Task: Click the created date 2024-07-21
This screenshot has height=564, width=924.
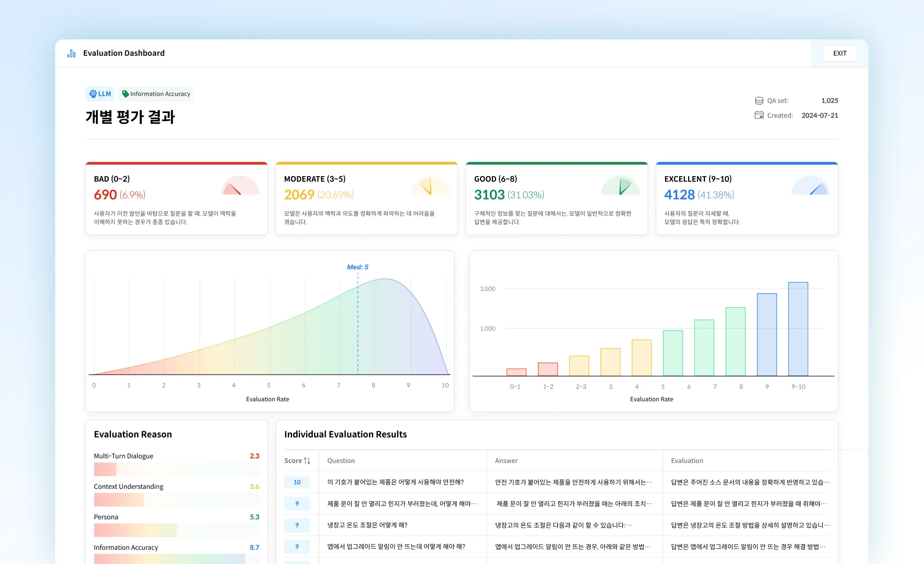Action: click(x=820, y=115)
